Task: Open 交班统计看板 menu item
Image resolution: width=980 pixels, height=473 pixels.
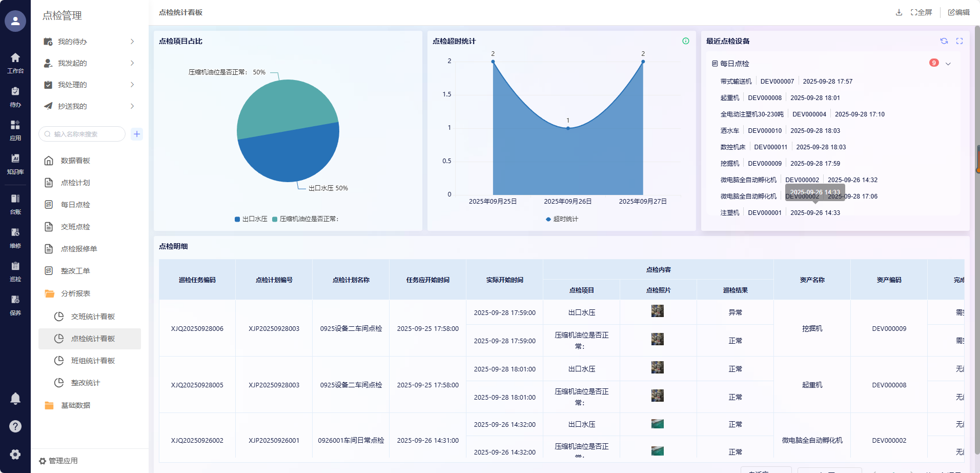Action: pyautogui.click(x=93, y=317)
